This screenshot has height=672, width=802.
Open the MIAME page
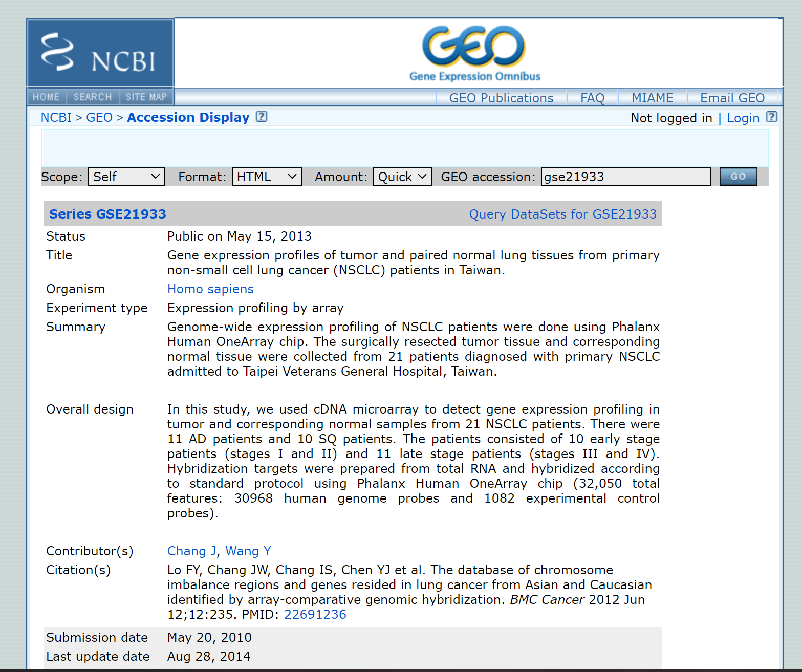click(x=652, y=98)
